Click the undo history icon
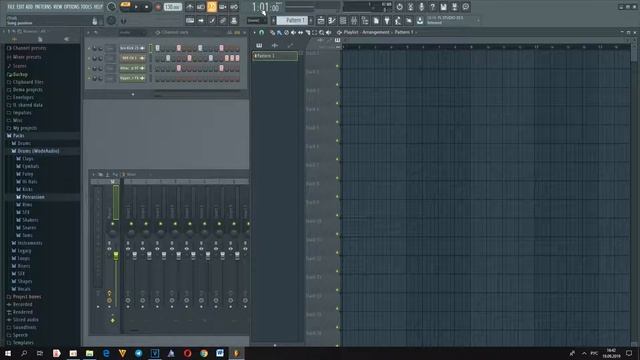The image size is (640, 360). (399, 7)
